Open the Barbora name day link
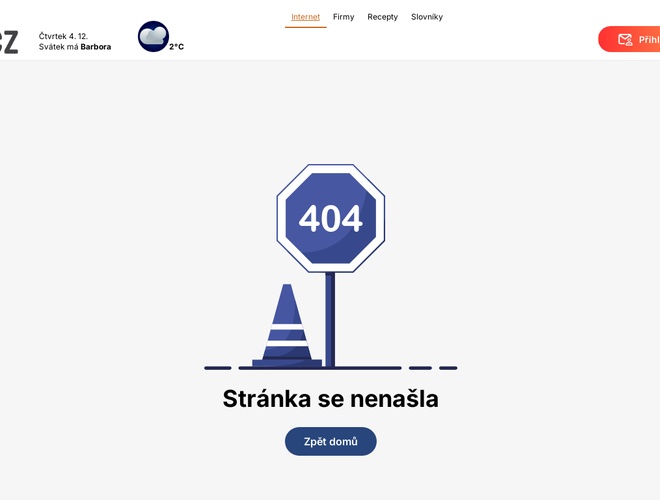The image size is (660, 500). coord(96,47)
